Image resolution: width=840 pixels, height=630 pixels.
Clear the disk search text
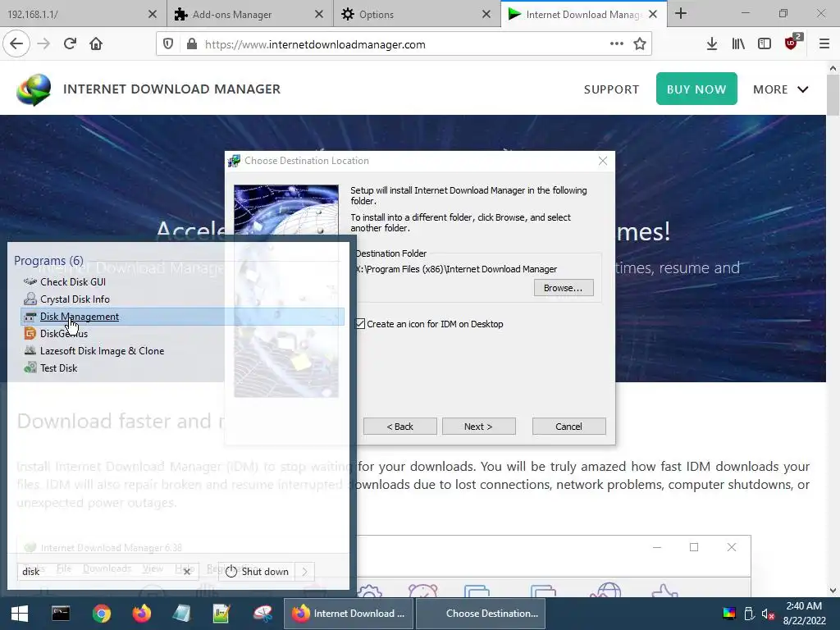click(x=187, y=572)
